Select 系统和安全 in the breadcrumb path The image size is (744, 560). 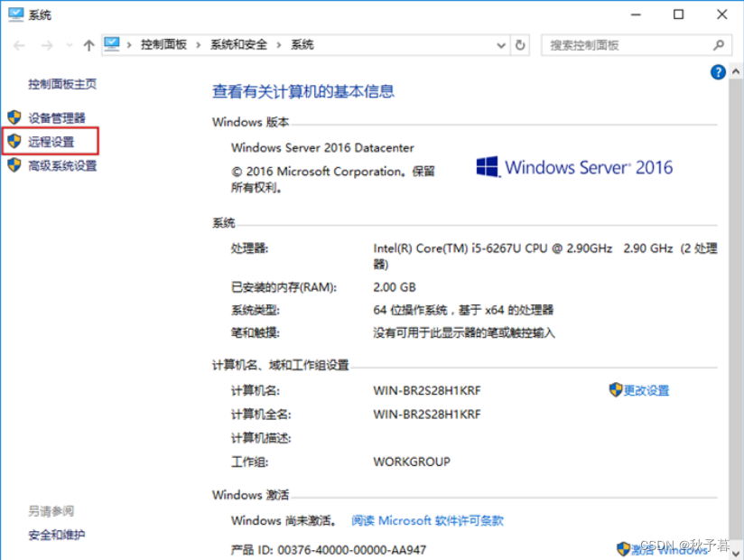[x=238, y=45]
